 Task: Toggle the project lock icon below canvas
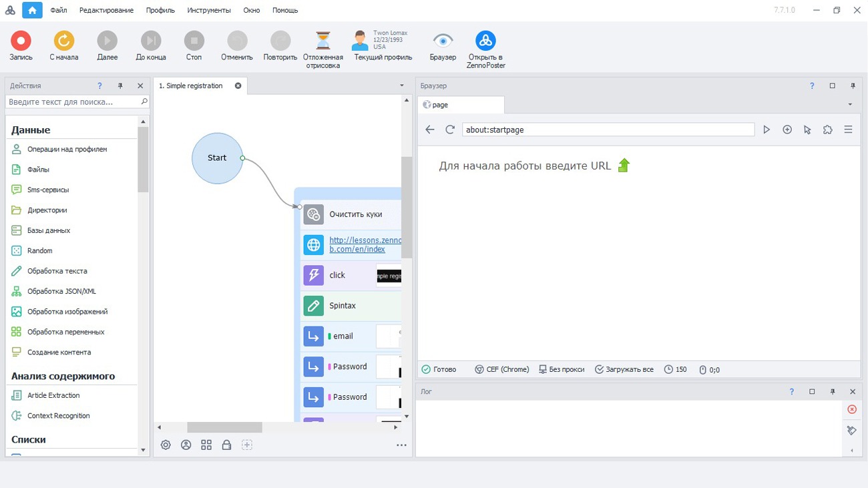(x=226, y=445)
